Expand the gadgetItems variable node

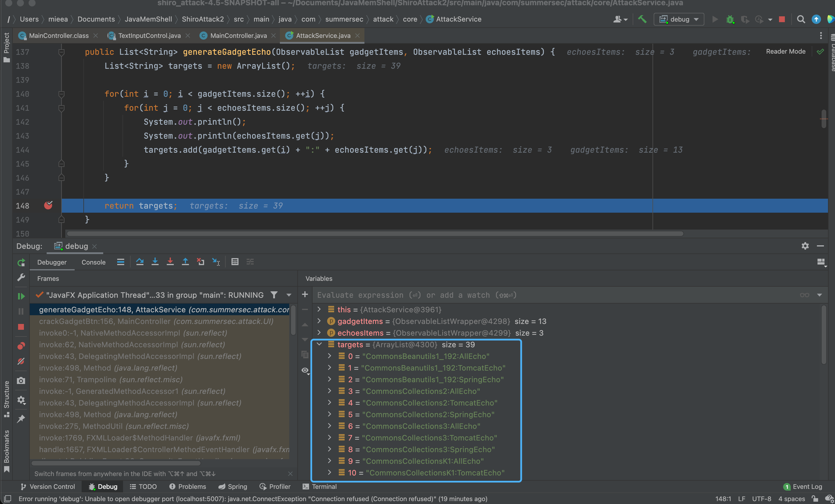(x=319, y=320)
